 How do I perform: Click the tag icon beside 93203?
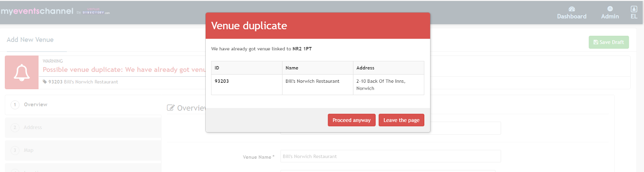point(45,82)
